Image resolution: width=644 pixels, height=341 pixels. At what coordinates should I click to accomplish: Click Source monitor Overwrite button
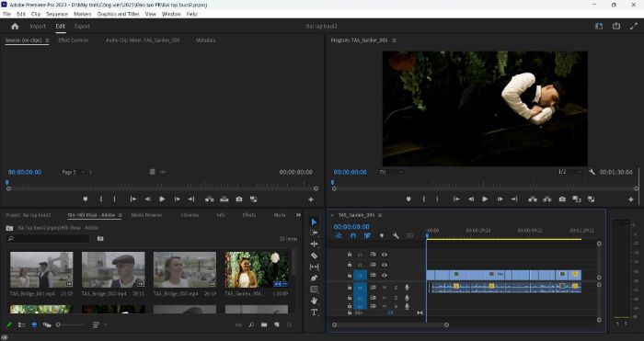(224, 199)
